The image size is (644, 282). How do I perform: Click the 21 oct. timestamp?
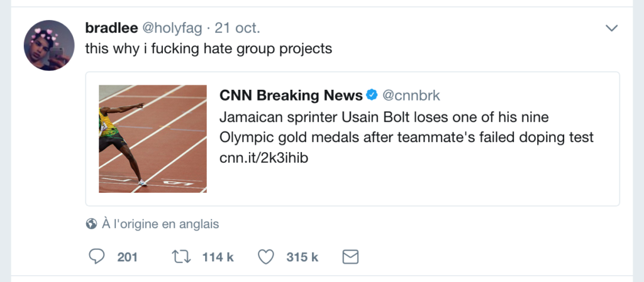click(x=238, y=28)
